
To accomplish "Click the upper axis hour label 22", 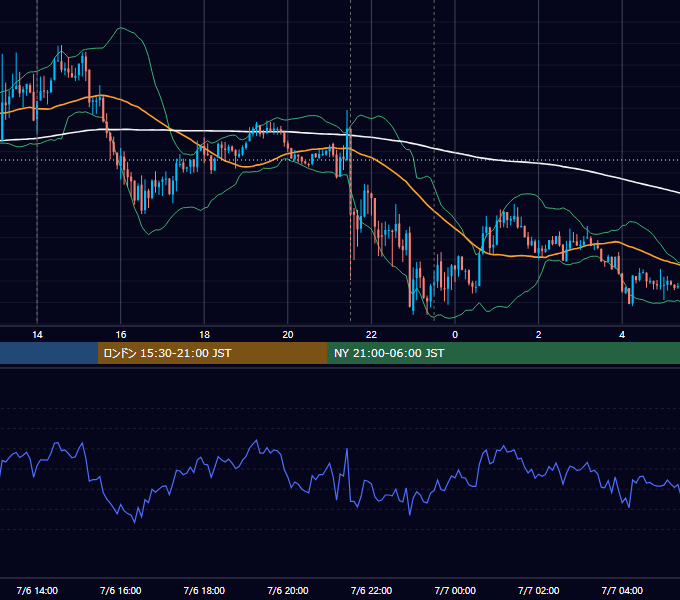I will coord(371,335).
